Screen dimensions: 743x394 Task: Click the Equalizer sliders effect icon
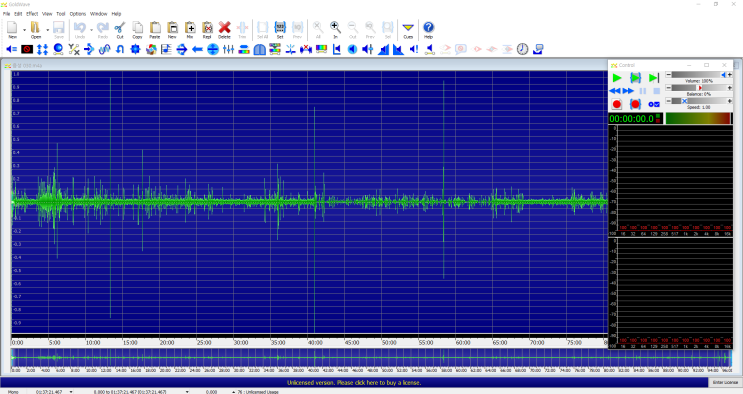tap(228, 49)
